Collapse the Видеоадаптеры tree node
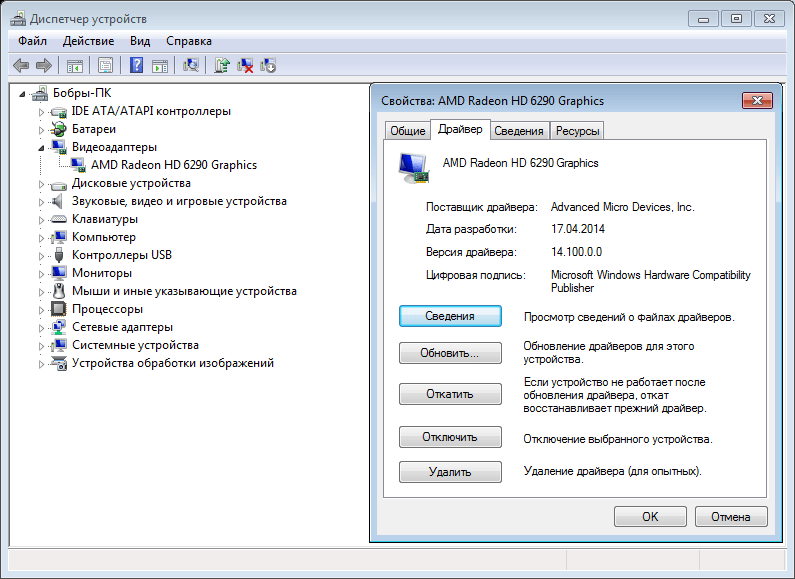 click(x=42, y=147)
